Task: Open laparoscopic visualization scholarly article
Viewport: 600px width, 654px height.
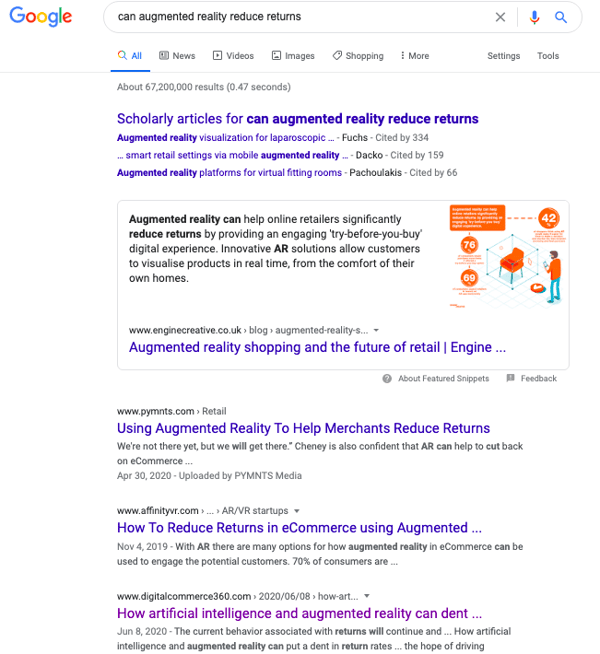Action: pos(226,138)
